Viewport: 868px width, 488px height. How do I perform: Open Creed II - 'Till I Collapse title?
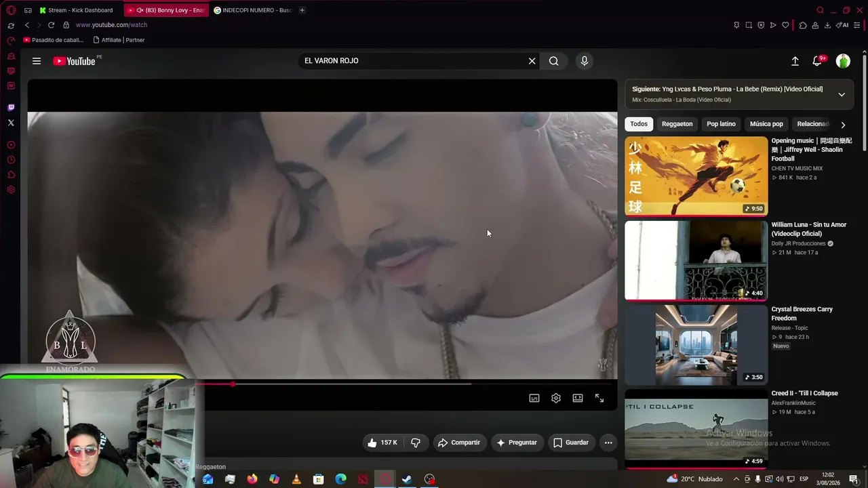tap(804, 393)
